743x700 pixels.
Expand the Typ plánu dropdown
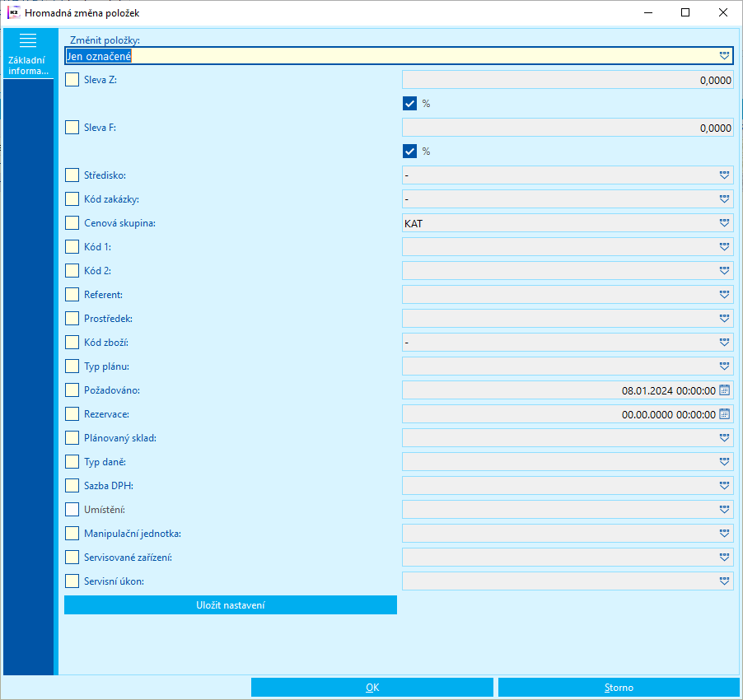point(724,366)
